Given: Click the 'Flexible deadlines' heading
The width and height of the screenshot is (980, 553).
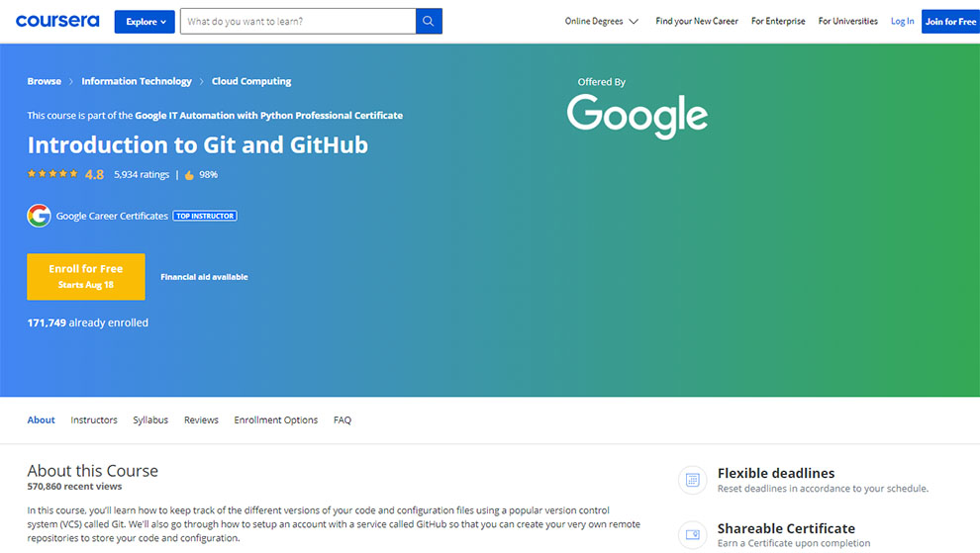Looking at the screenshot, I should tap(776, 473).
